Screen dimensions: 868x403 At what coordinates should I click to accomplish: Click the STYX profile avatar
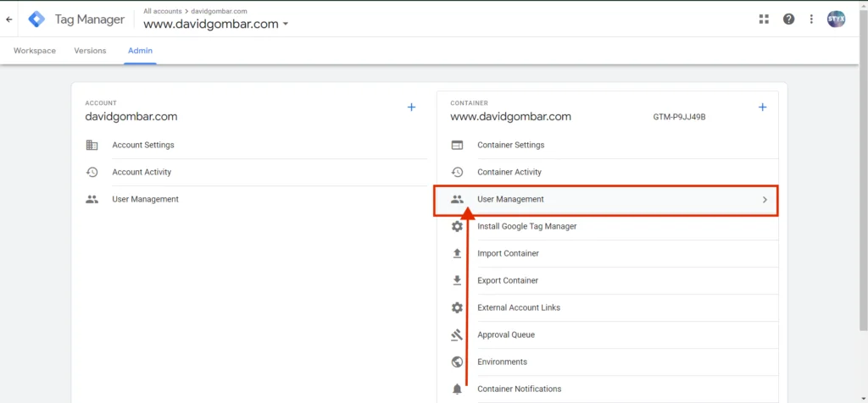point(836,19)
